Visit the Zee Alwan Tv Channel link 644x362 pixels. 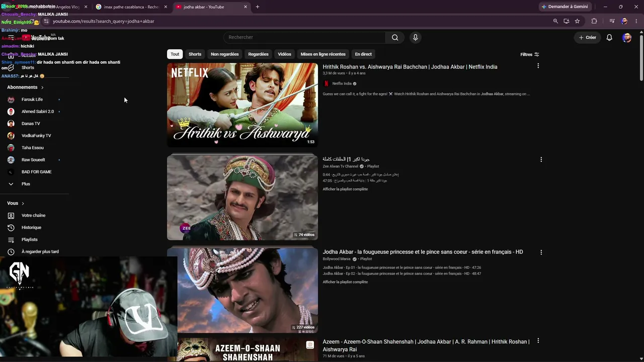click(341, 166)
